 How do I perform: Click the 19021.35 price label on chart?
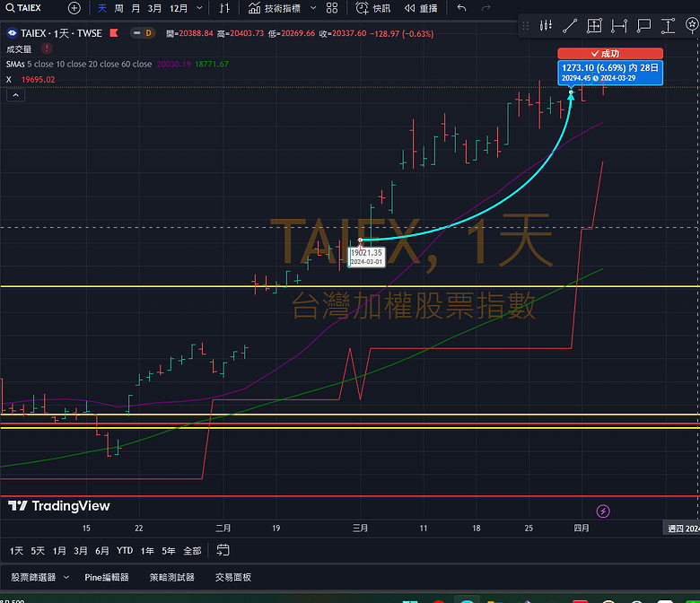pos(366,257)
